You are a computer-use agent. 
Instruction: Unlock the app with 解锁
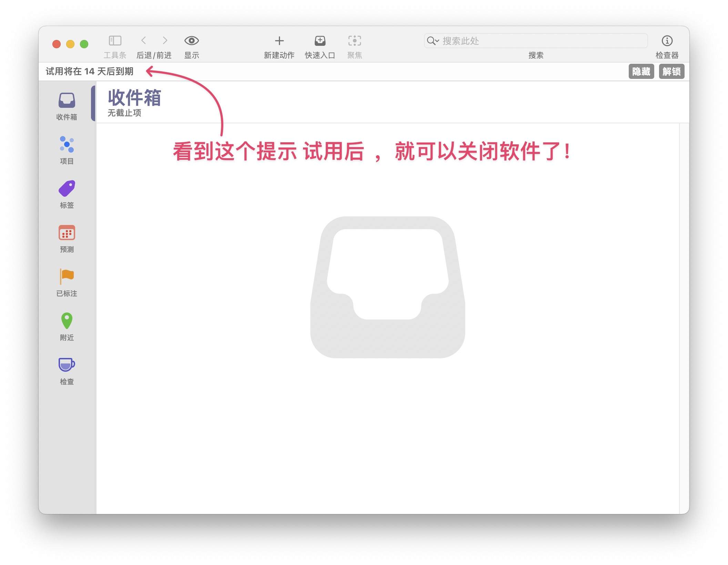[x=671, y=72]
